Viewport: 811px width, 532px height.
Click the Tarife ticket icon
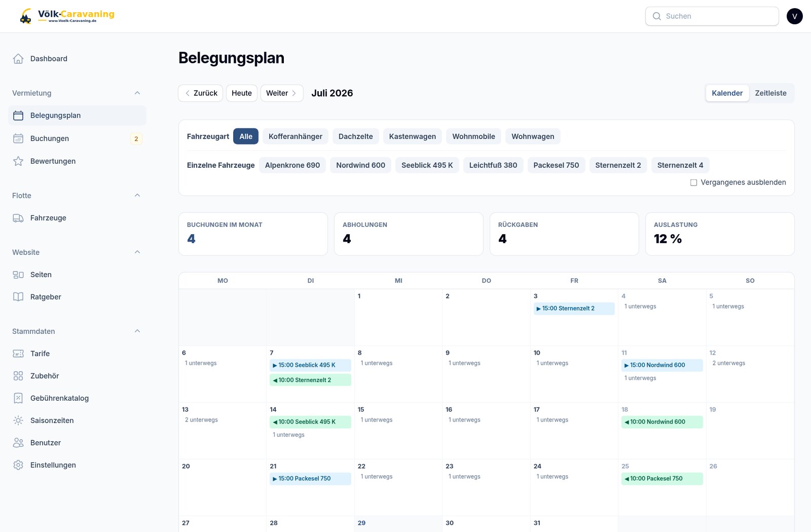[18, 354]
